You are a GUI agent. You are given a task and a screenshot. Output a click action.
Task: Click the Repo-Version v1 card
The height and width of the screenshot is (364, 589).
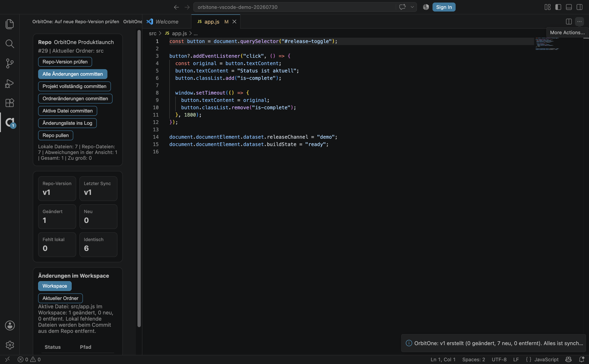[x=57, y=188]
